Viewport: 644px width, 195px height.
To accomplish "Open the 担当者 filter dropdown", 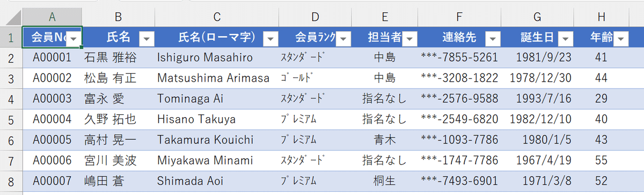I will point(411,39).
